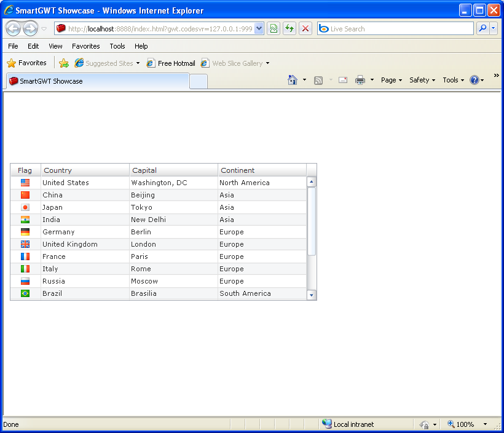Open the Safety dropdown menu
This screenshot has height=433, width=504.
(x=422, y=80)
